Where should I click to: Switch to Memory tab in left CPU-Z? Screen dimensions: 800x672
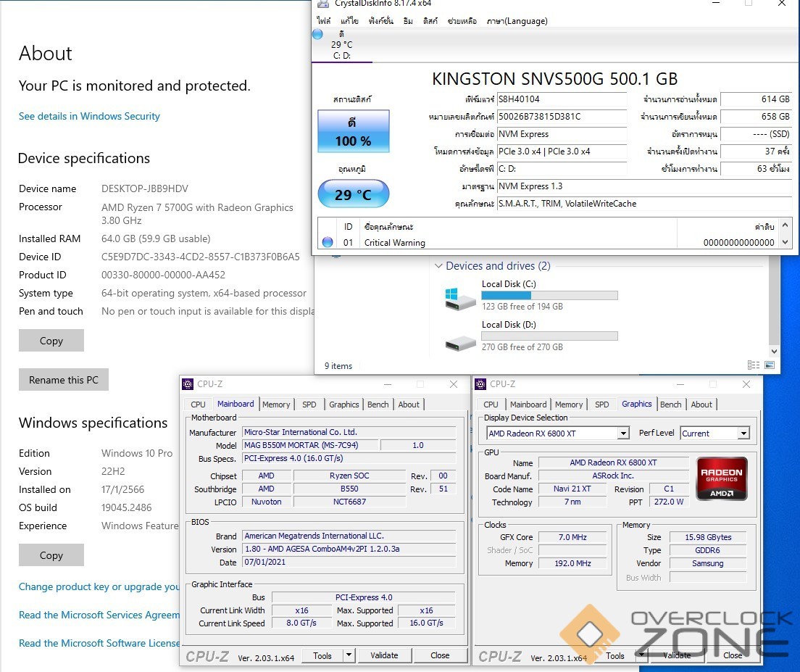[x=276, y=405]
